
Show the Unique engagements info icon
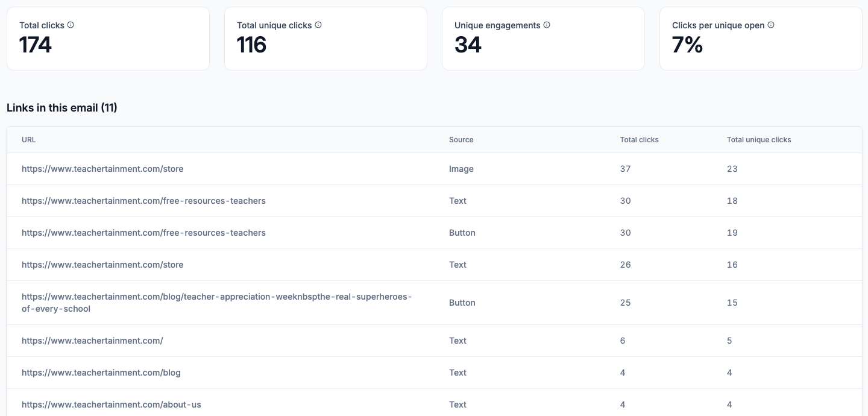pos(547,25)
